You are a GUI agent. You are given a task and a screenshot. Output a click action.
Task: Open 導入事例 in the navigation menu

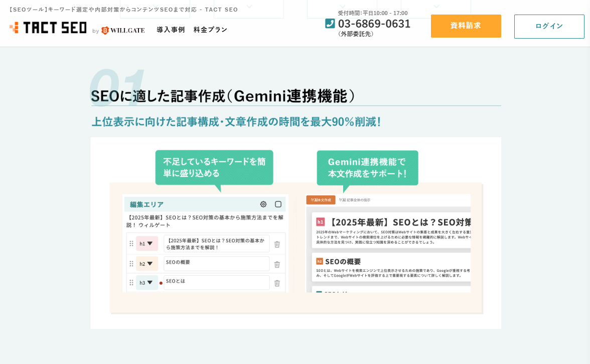(171, 30)
